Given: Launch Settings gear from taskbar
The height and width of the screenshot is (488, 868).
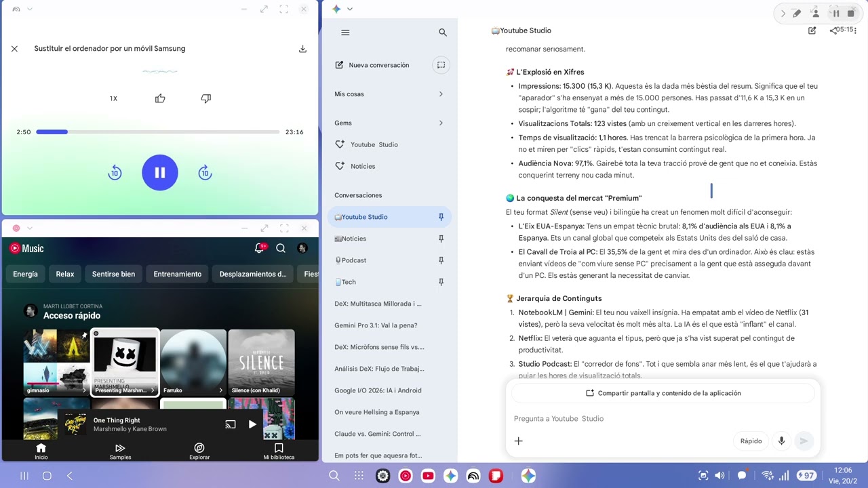Looking at the screenshot, I should click(x=382, y=476).
